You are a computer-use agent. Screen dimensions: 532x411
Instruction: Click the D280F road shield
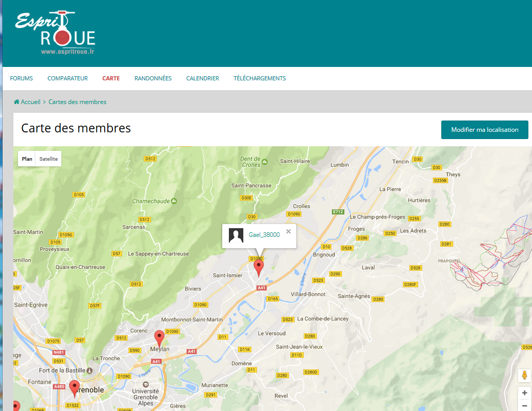[410, 284]
